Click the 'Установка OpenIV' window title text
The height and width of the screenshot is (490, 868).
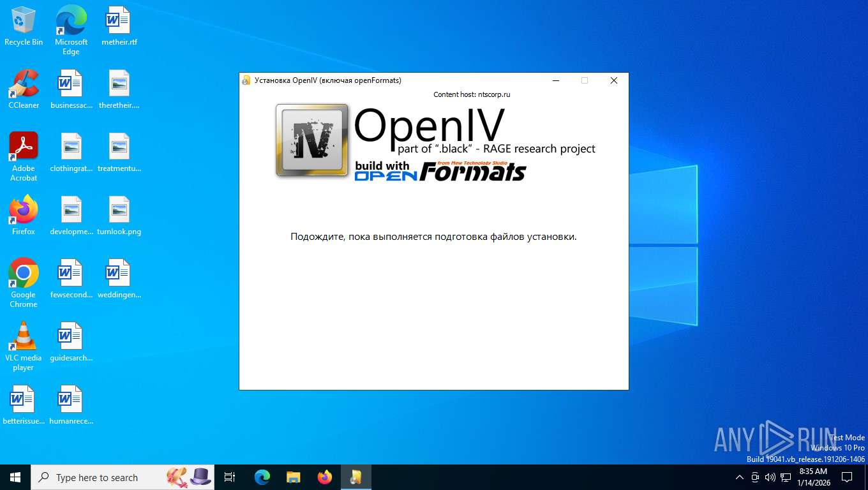[x=328, y=80]
